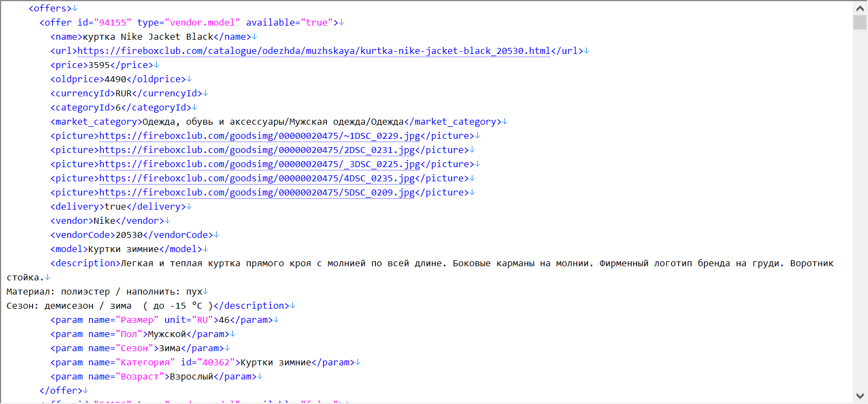Click the oldprice value 4490
The image size is (868, 404).
coord(115,79)
